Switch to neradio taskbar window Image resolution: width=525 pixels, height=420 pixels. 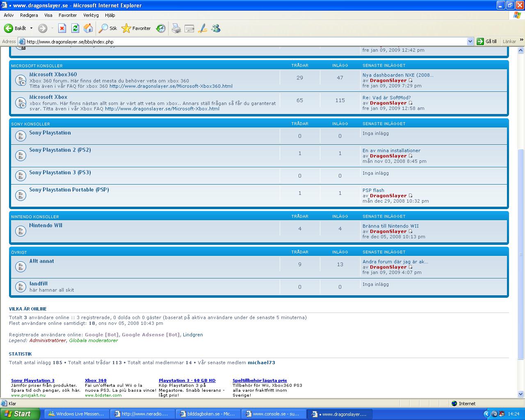click(x=143, y=414)
